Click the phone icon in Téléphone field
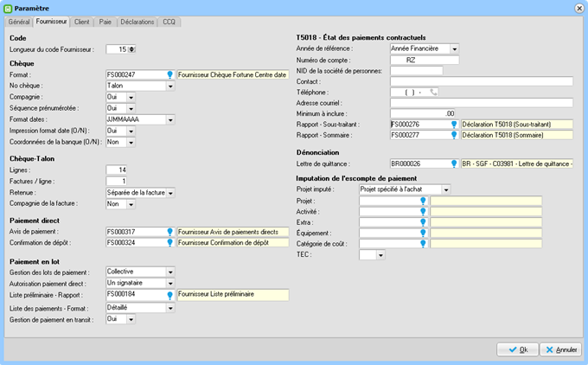 coord(433,93)
